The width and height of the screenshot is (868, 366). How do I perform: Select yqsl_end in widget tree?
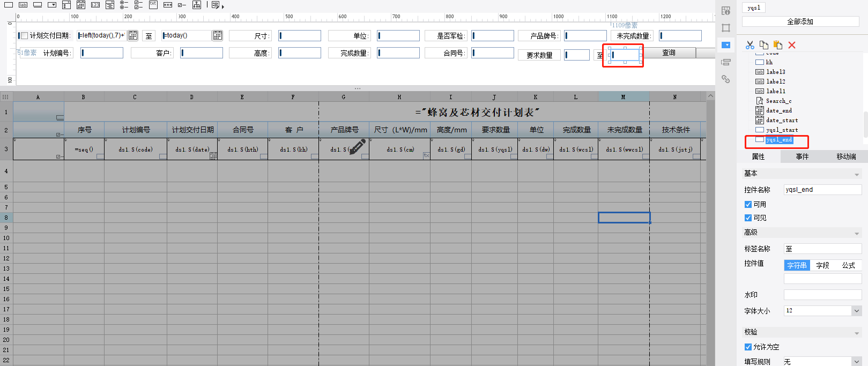779,140
